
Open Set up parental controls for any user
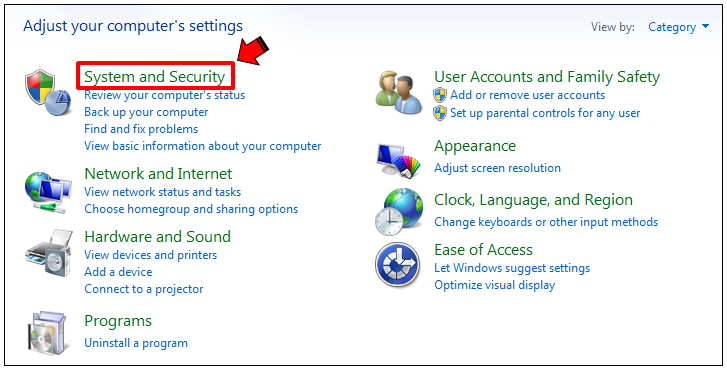(545, 113)
